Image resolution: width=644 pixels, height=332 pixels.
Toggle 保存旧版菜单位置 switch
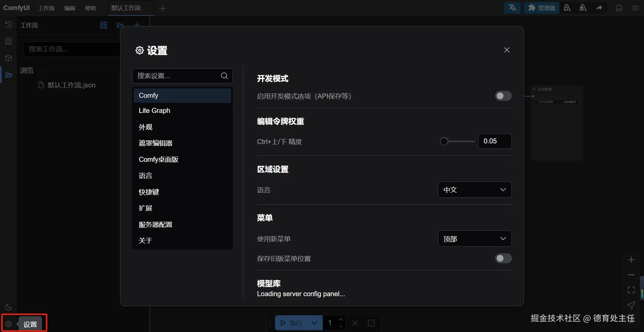(x=503, y=258)
